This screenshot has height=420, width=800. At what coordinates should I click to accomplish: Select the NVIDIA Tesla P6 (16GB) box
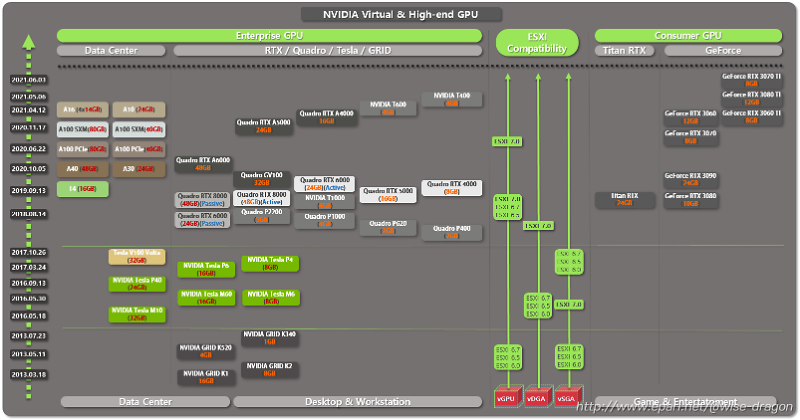[x=206, y=269]
